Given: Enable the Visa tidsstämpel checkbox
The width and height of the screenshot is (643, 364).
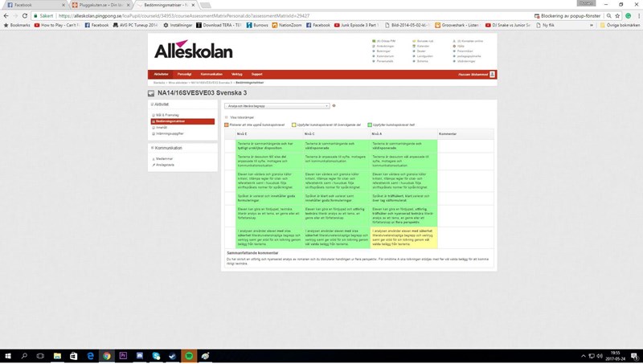Looking at the screenshot, I should [227, 117].
